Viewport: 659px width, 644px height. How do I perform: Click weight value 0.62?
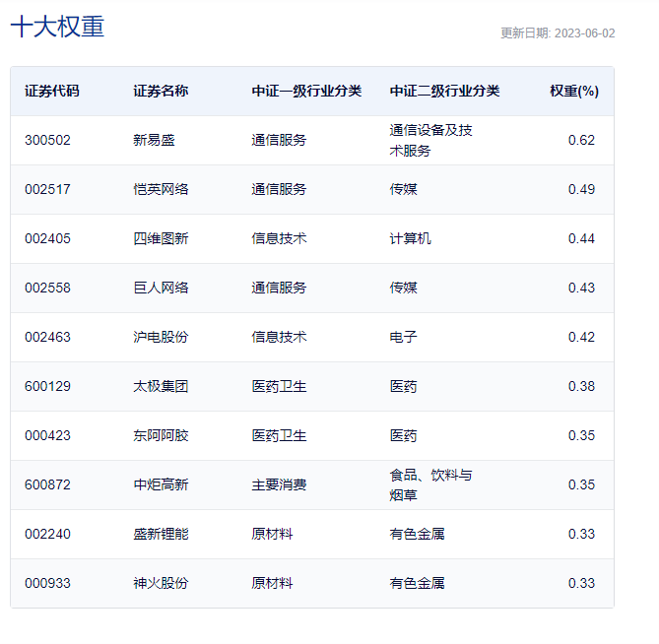tap(581, 140)
